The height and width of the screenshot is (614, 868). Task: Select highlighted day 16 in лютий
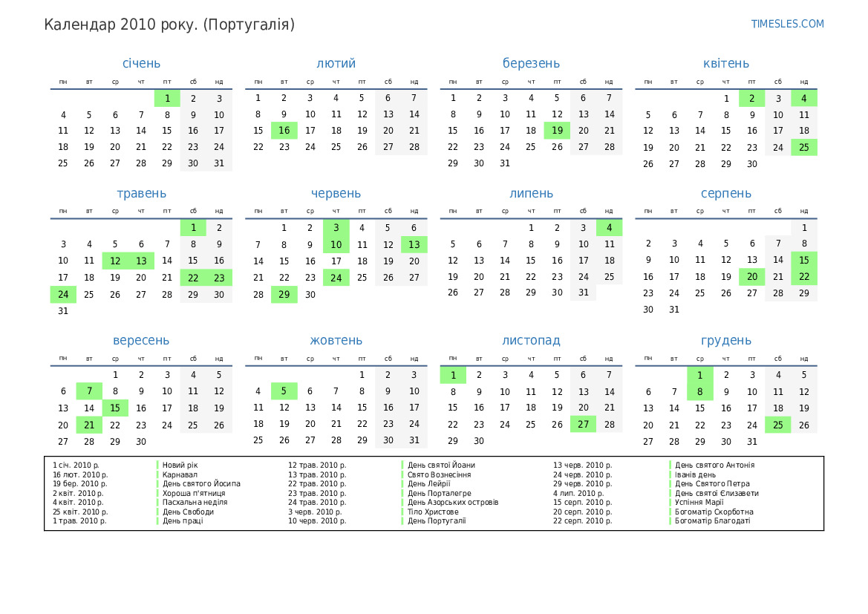pyautogui.click(x=284, y=131)
